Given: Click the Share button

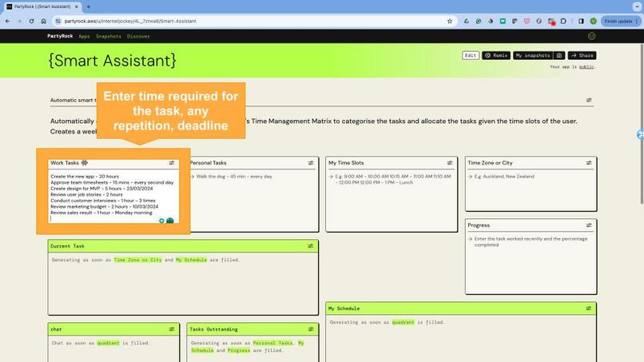Looking at the screenshot, I should (x=582, y=55).
